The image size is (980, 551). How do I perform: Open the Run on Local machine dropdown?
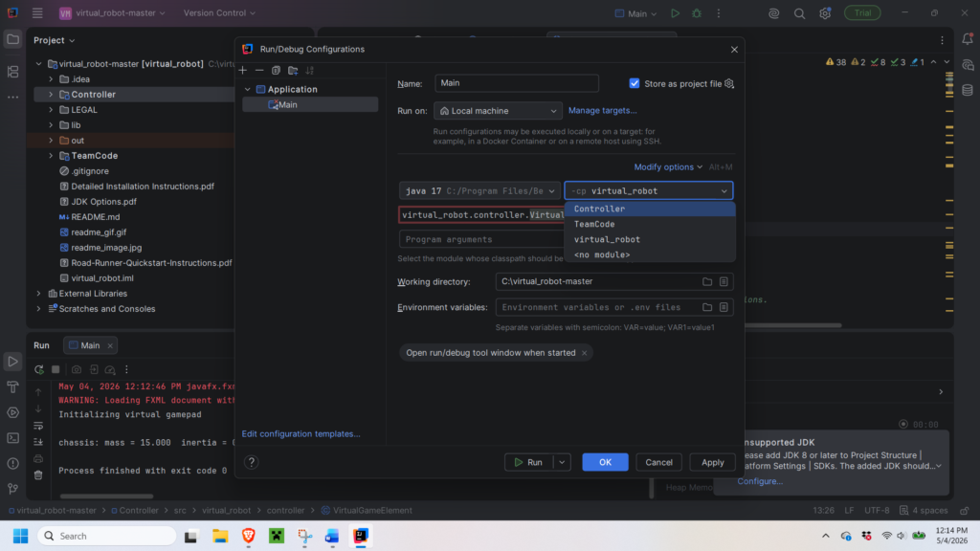[x=498, y=111]
